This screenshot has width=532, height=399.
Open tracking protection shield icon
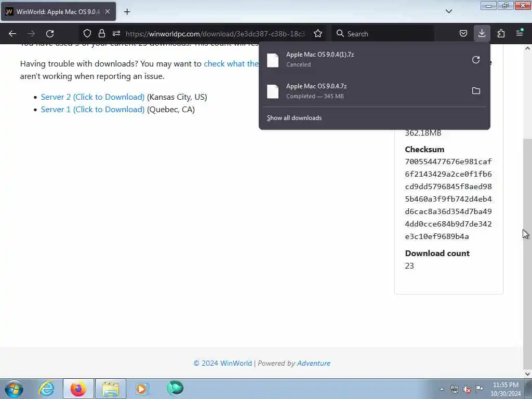point(87,34)
